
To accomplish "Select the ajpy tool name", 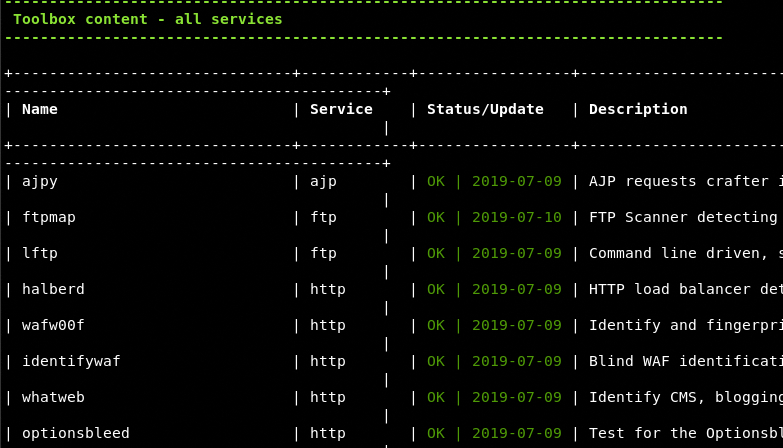I will 40,181.
